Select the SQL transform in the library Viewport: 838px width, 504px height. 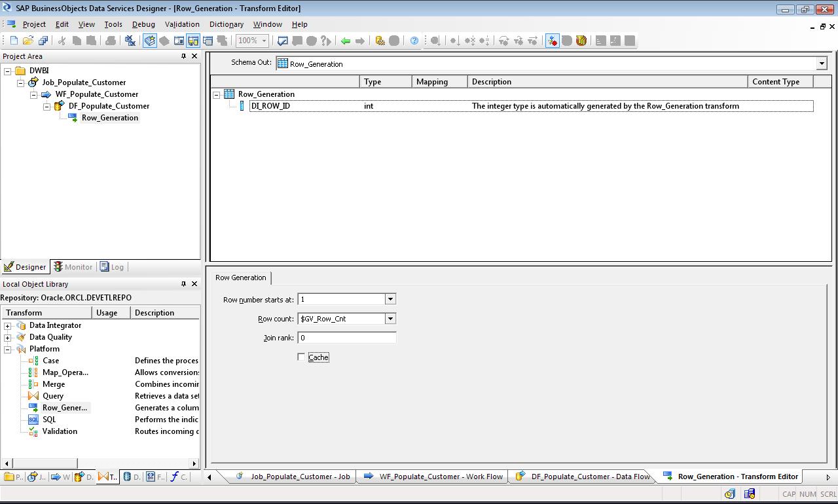coord(49,420)
